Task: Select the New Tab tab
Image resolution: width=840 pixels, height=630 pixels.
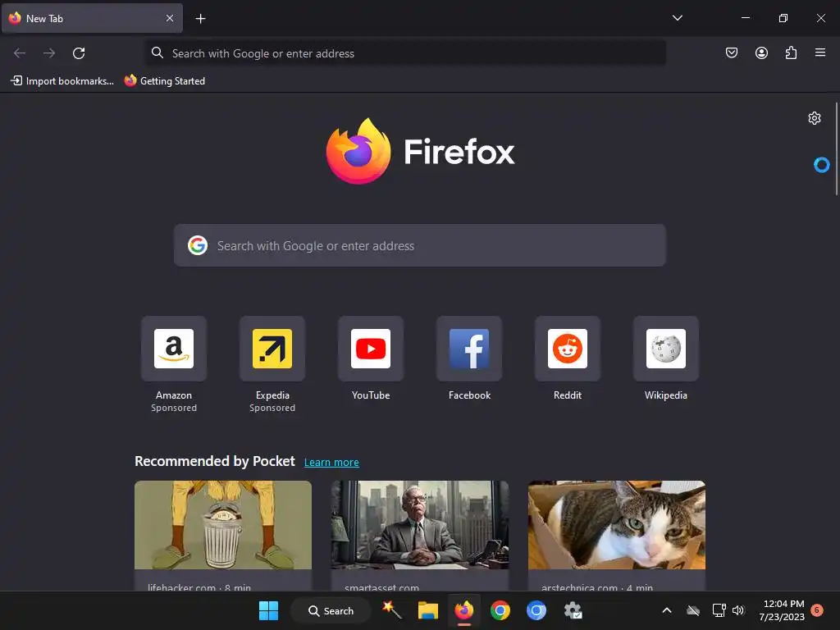Action: [x=92, y=18]
